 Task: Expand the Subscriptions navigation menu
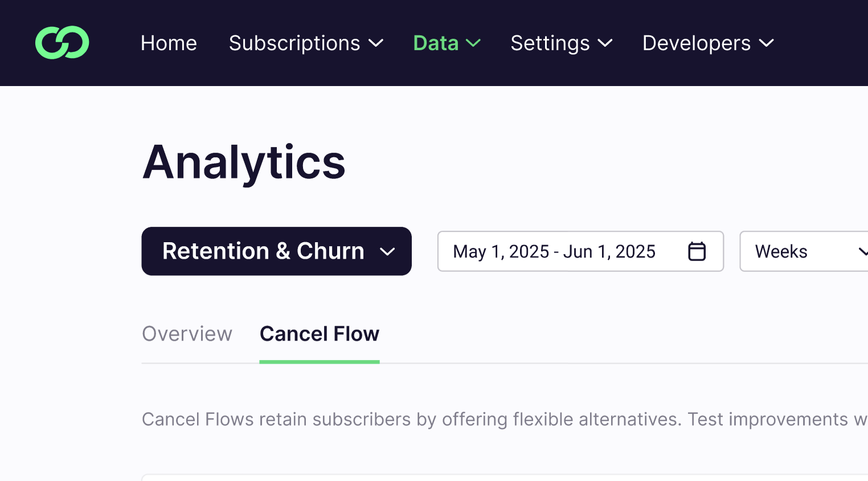coord(294,43)
